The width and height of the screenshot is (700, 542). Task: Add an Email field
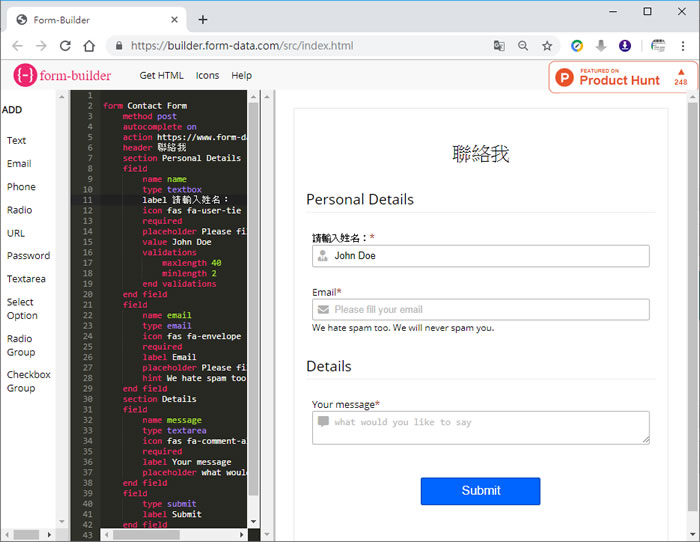19,163
